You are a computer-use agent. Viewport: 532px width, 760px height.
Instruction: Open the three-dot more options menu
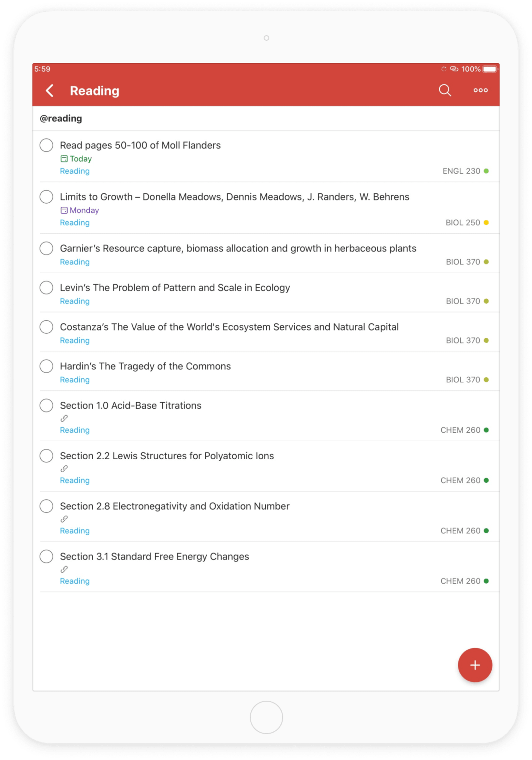coord(480,90)
